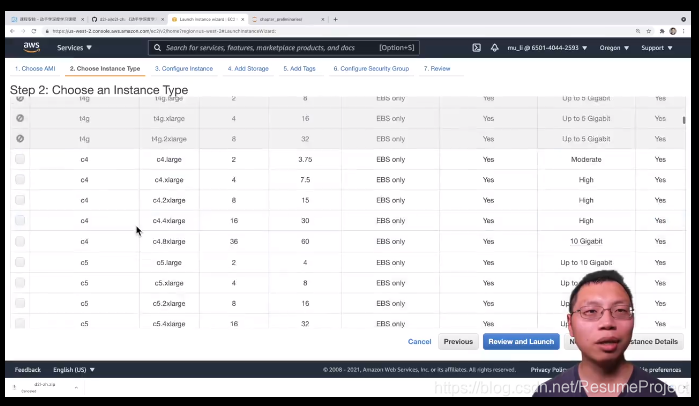Select the c4.8xlarge instance checkbox
699x406 pixels.
pyautogui.click(x=20, y=241)
